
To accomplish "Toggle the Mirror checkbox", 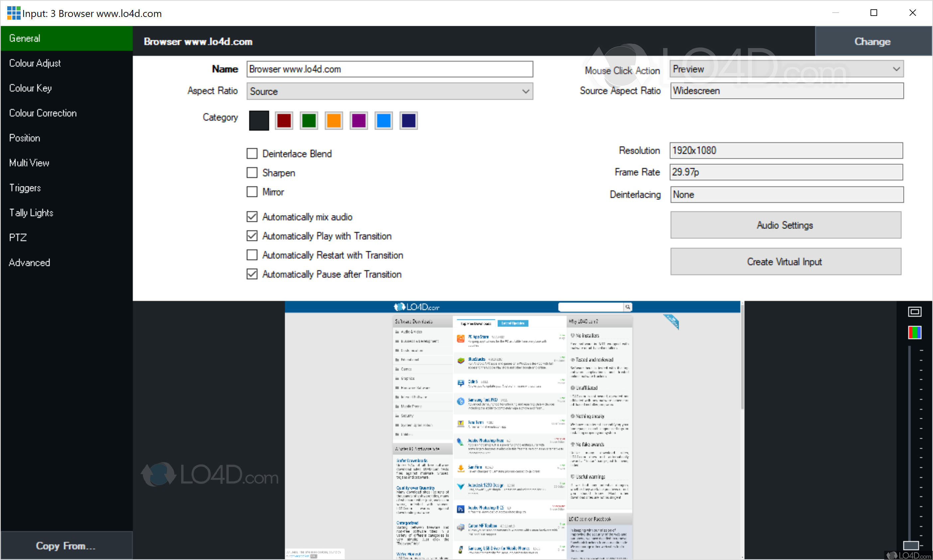I will pyautogui.click(x=252, y=192).
